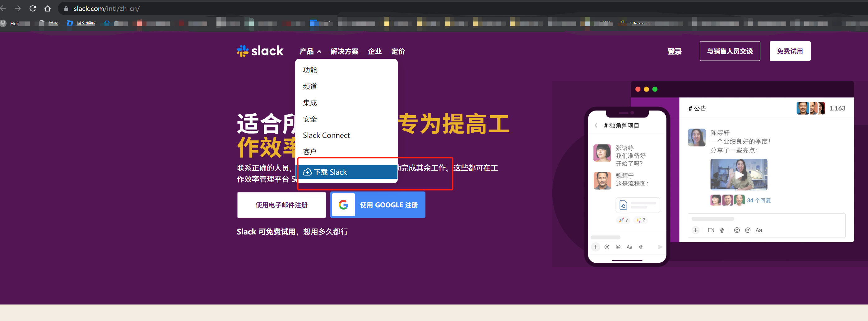Screen dimensions: 868x321
Task: Click the plus icon in the desktop composer
Action: (695, 230)
